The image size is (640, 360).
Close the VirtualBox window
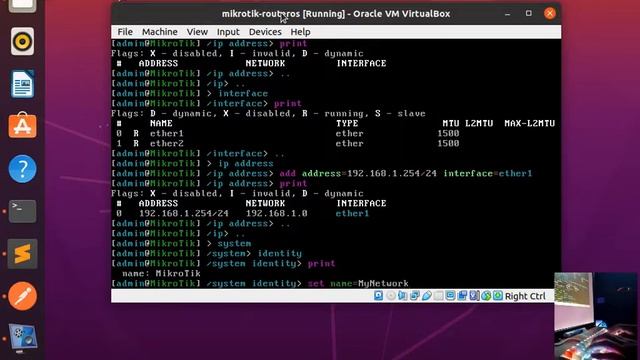pyautogui.click(x=550, y=13)
